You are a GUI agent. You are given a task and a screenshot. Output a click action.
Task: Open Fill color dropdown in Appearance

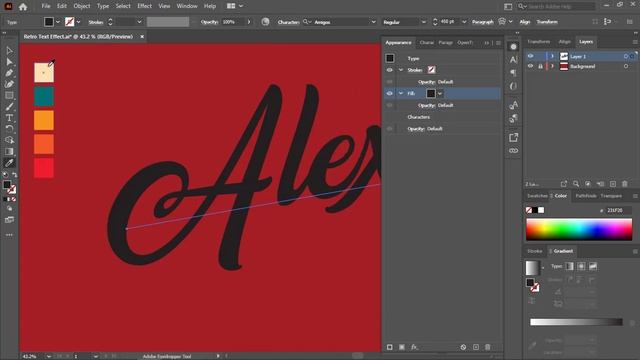(x=440, y=93)
